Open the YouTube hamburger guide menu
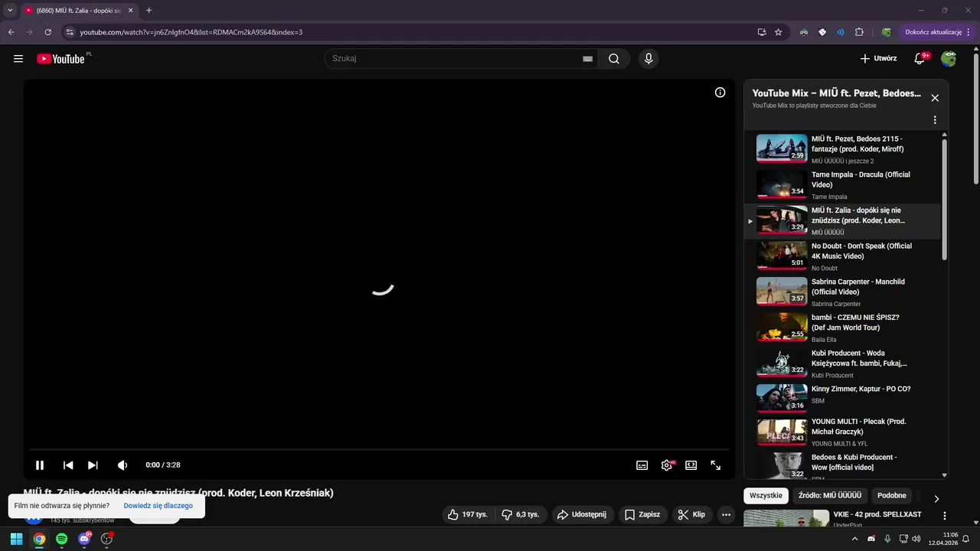The image size is (980, 551). tap(18, 59)
